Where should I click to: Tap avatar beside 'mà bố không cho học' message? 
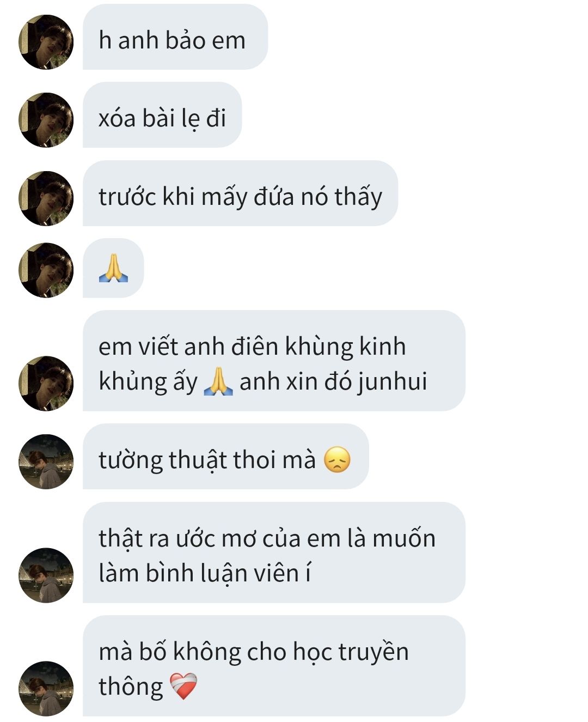(x=46, y=689)
